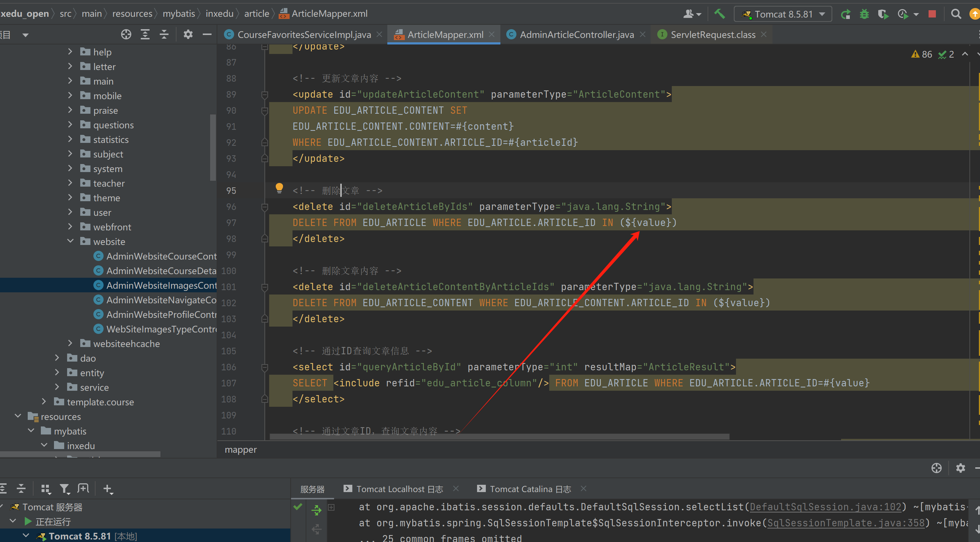980x542 pixels.
Task: Click mybatis breadcrumb in navigation bar
Action: click(x=179, y=14)
